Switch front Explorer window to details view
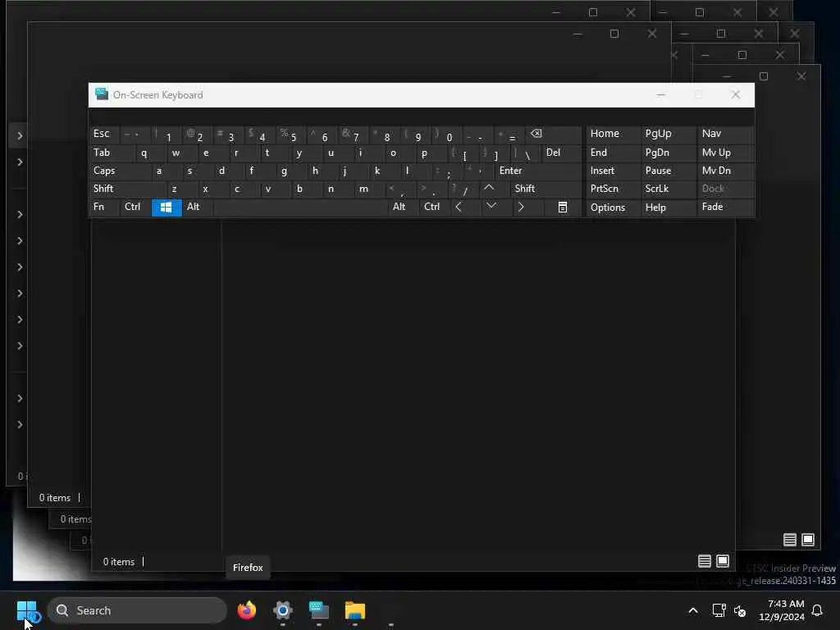 (x=705, y=561)
